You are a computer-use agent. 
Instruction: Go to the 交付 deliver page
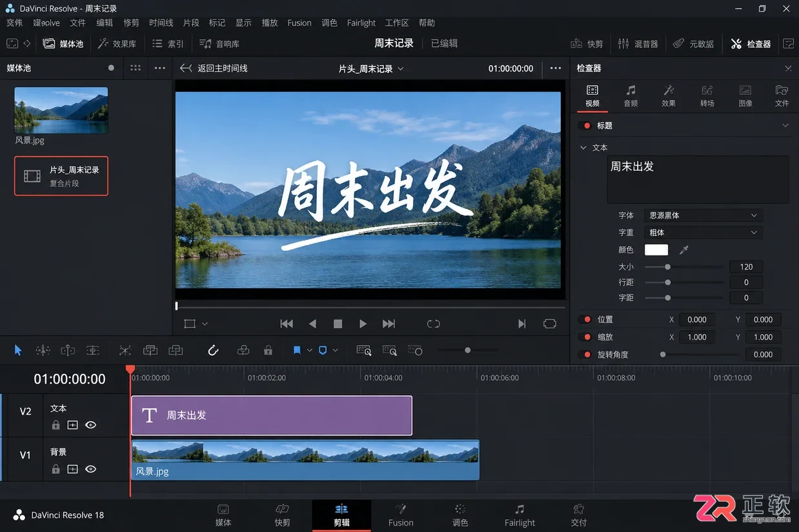579,515
